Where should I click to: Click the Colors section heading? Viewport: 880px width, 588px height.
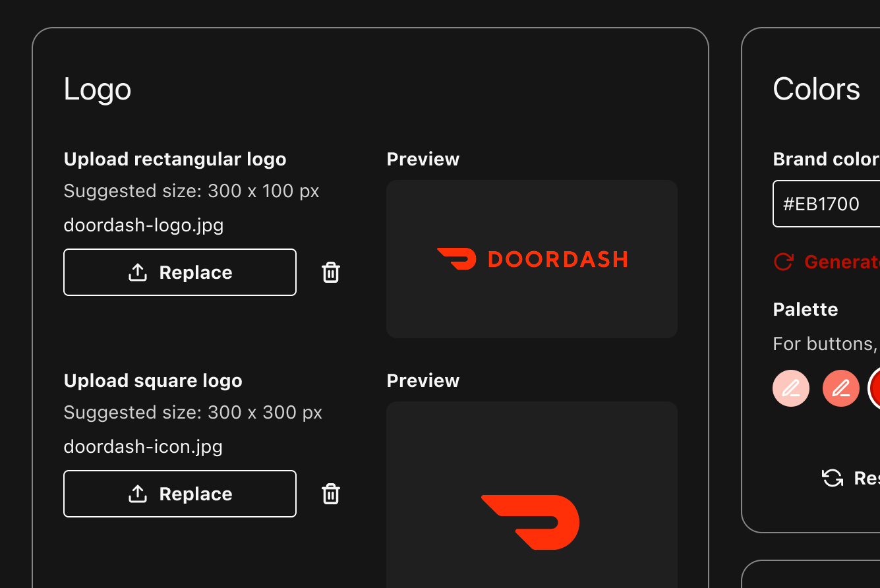click(816, 89)
